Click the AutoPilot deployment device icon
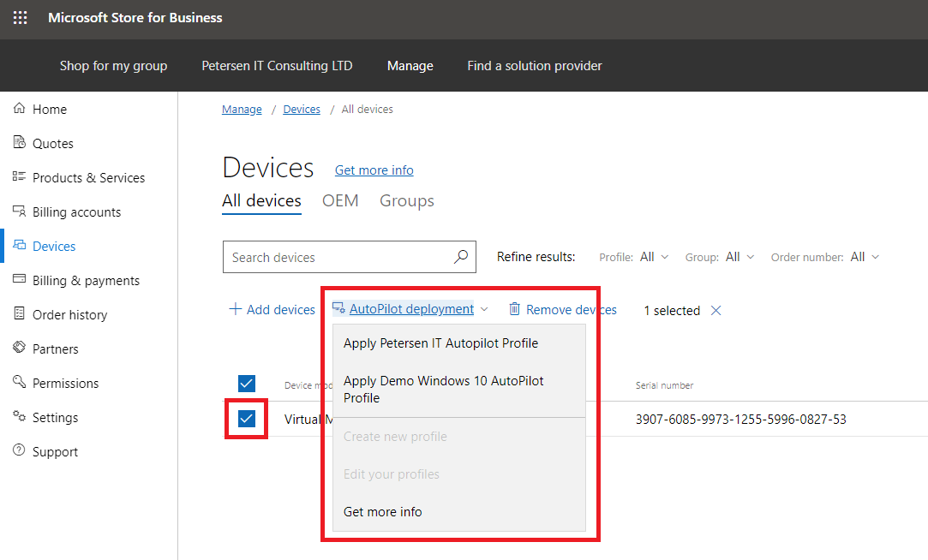Screen dimensions: 928x560 (x=338, y=308)
